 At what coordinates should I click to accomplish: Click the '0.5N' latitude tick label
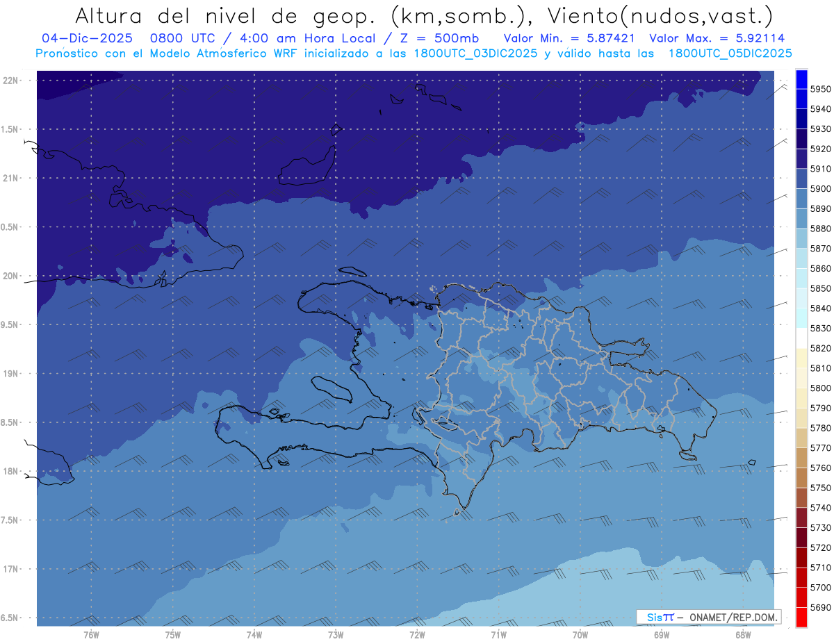tap(10, 227)
